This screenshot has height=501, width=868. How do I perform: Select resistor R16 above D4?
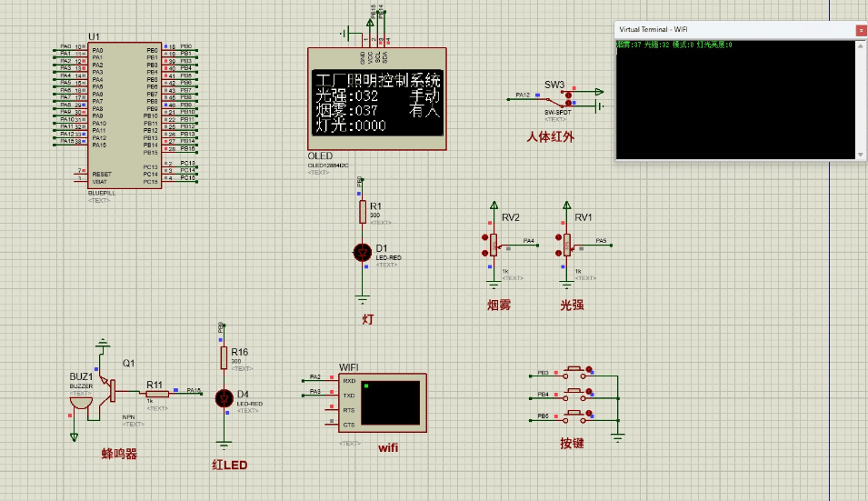coord(224,358)
